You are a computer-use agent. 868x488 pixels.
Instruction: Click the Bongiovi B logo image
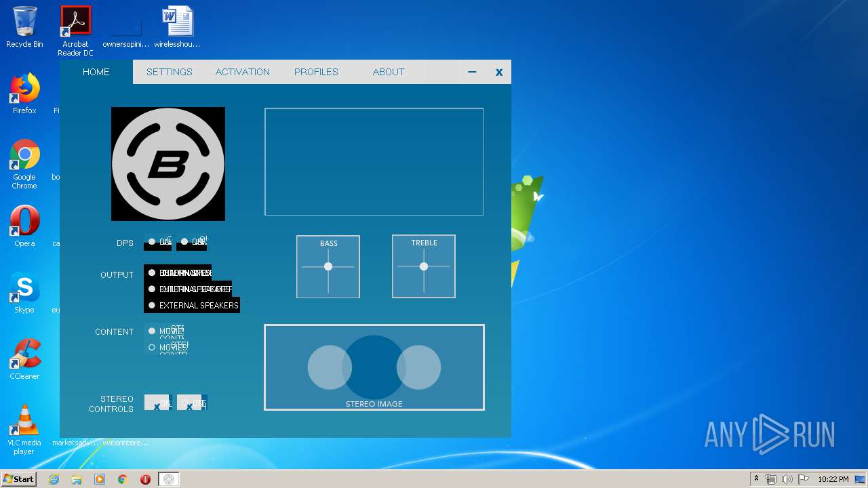click(x=168, y=164)
